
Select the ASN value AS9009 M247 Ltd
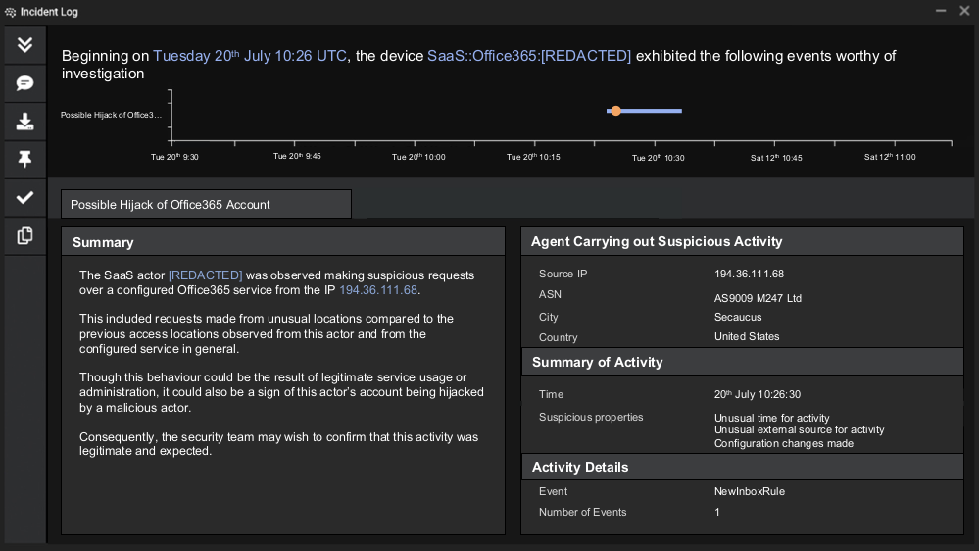coord(758,298)
